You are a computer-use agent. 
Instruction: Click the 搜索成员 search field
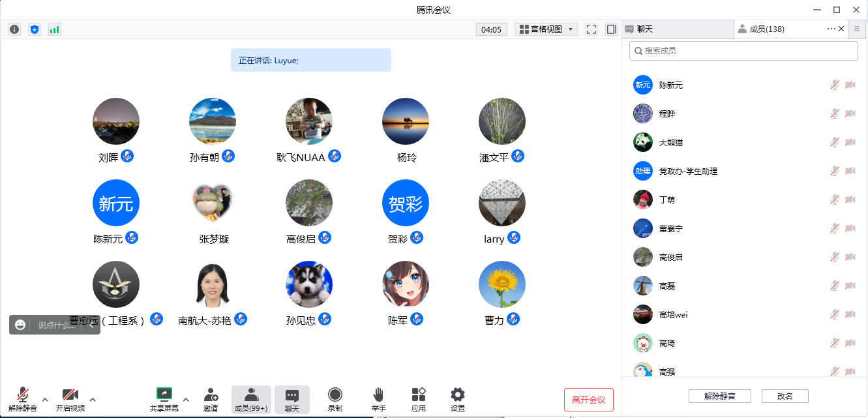point(743,51)
